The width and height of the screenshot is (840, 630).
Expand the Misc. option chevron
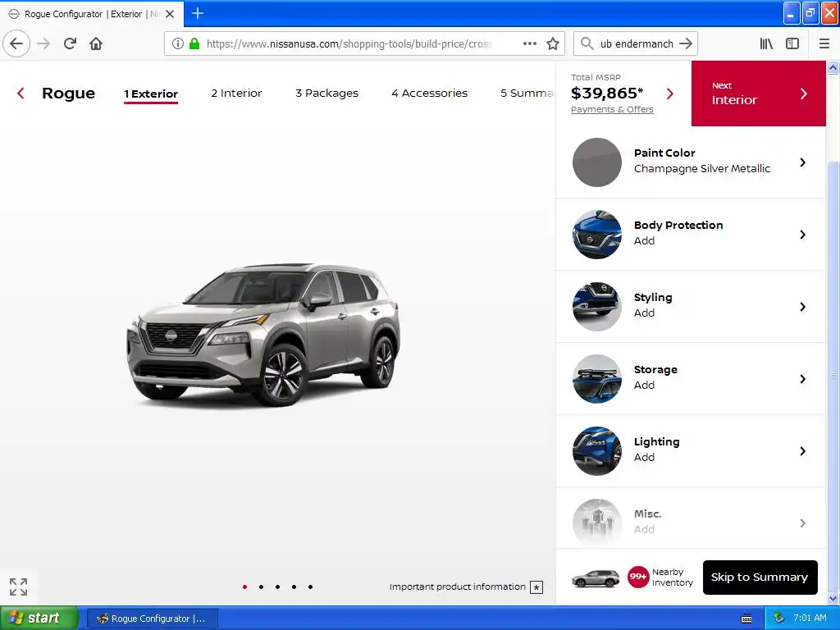(x=802, y=523)
